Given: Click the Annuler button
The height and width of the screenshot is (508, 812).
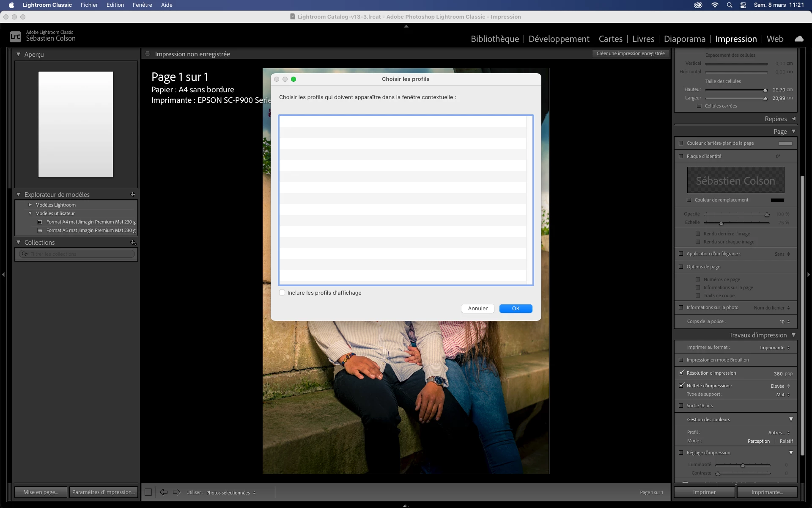Looking at the screenshot, I should pos(477,309).
